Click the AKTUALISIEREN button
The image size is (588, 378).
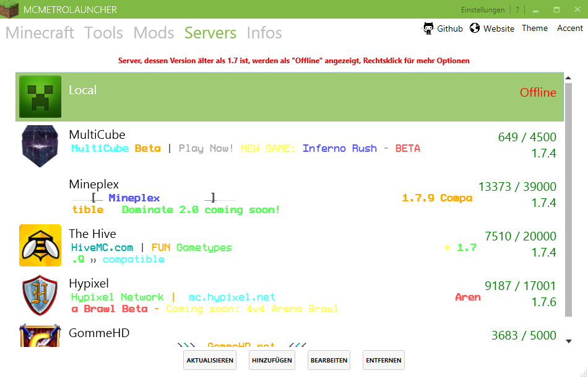209,360
